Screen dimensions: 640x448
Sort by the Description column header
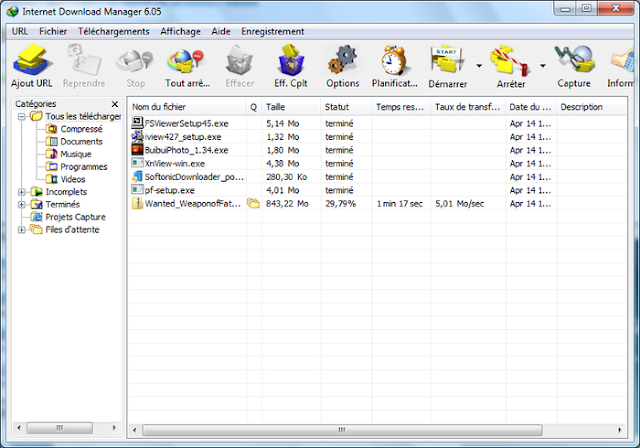click(x=591, y=107)
